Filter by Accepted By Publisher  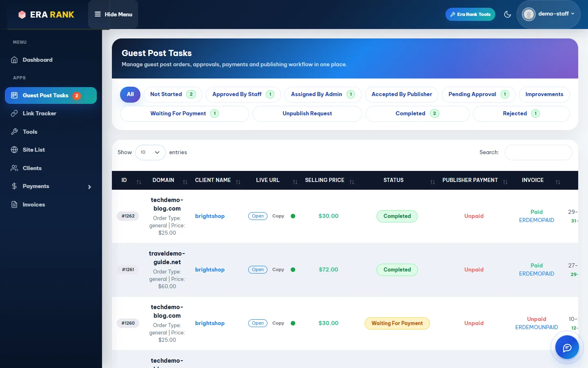(402, 94)
